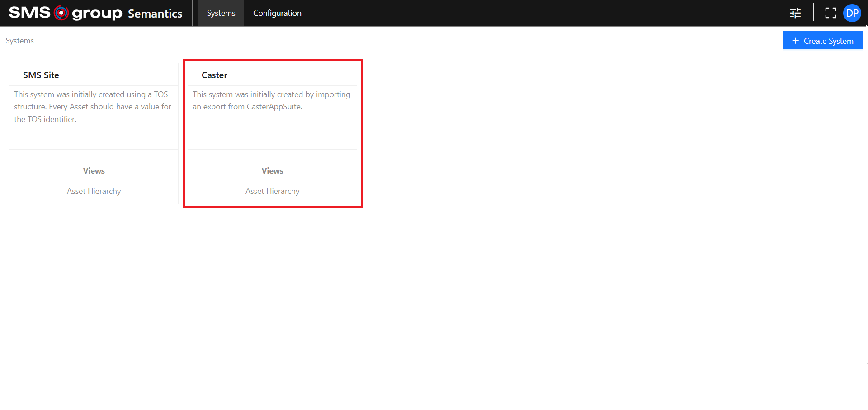Open Asset Hierarchy for SMS Site

tap(94, 191)
